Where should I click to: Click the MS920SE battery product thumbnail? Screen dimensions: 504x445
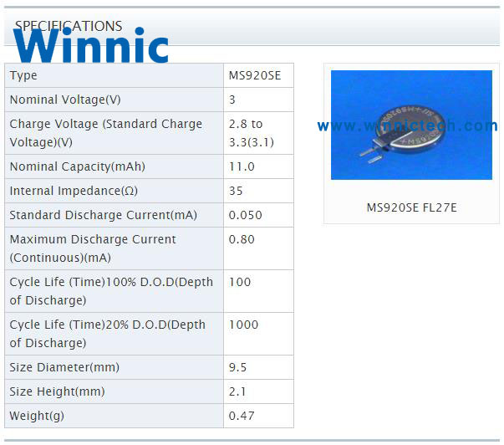pos(411,125)
